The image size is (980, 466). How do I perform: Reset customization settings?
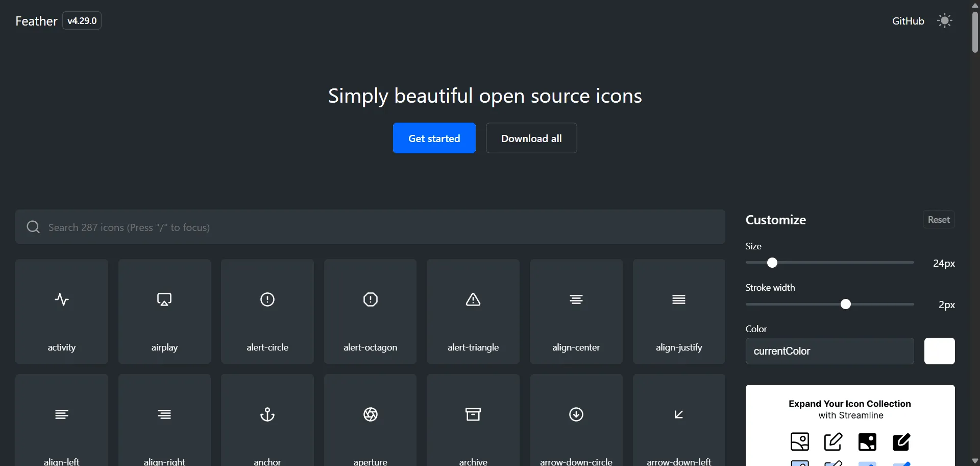(x=939, y=220)
